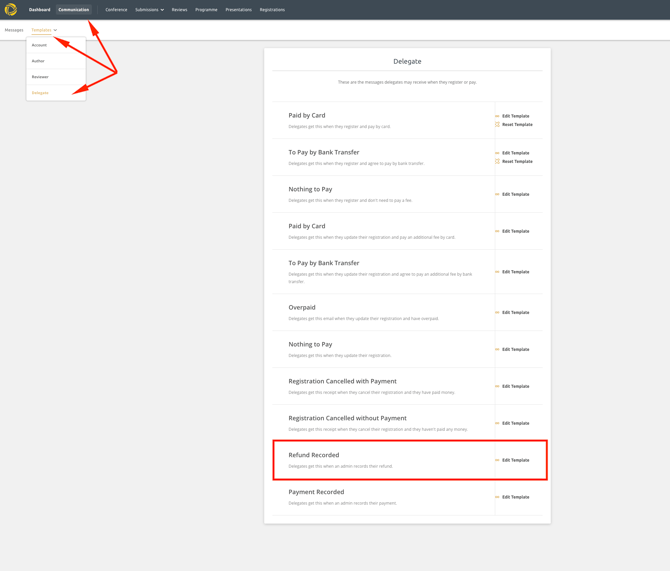Pick Account in the Templates dropdown
Screen dimensions: 670x571
pyautogui.click(x=39, y=45)
